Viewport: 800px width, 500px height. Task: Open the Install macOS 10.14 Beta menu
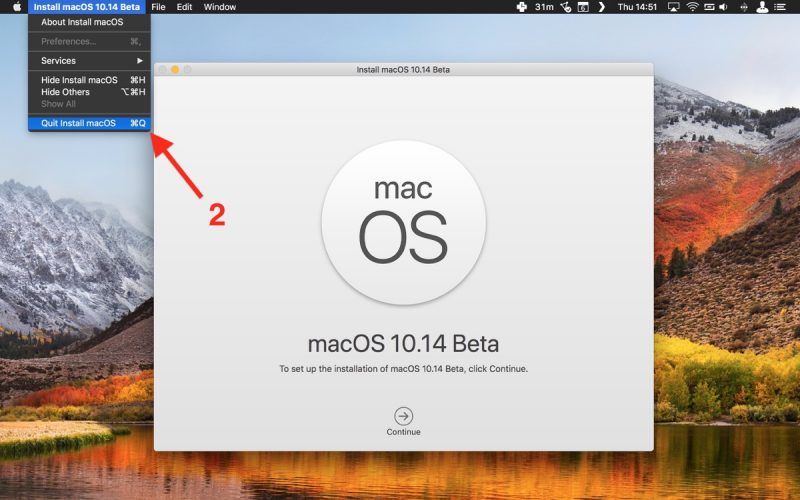(x=87, y=7)
